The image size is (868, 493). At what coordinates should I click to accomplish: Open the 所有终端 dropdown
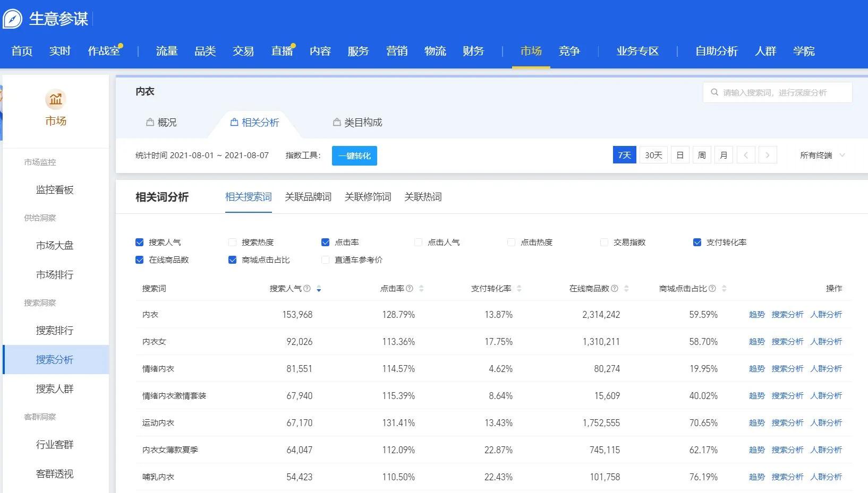pos(822,155)
